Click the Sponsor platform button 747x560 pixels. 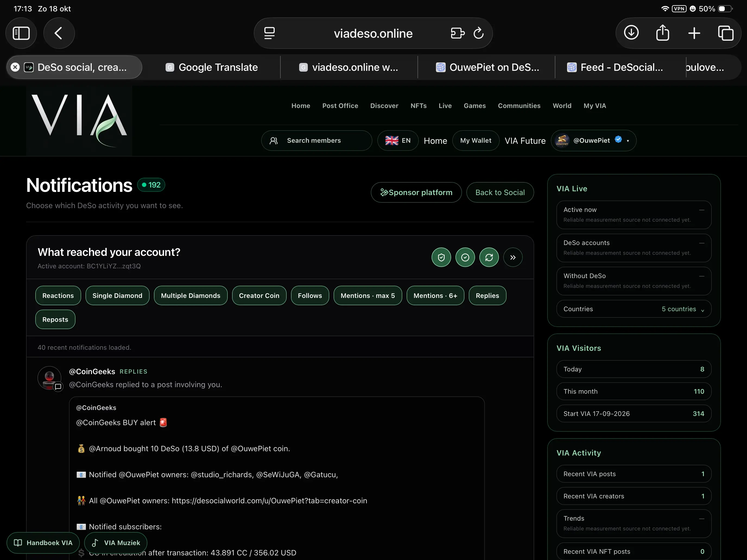416,192
